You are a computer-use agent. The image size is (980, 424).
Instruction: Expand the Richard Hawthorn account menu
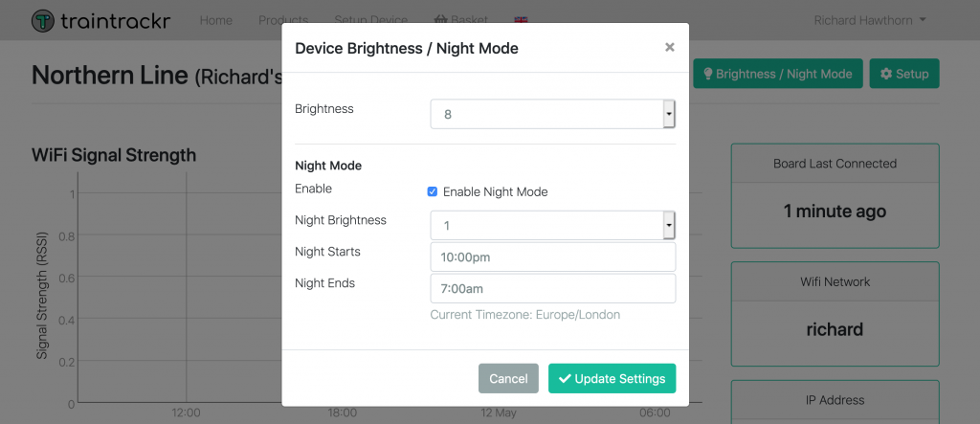click(870, 20)
